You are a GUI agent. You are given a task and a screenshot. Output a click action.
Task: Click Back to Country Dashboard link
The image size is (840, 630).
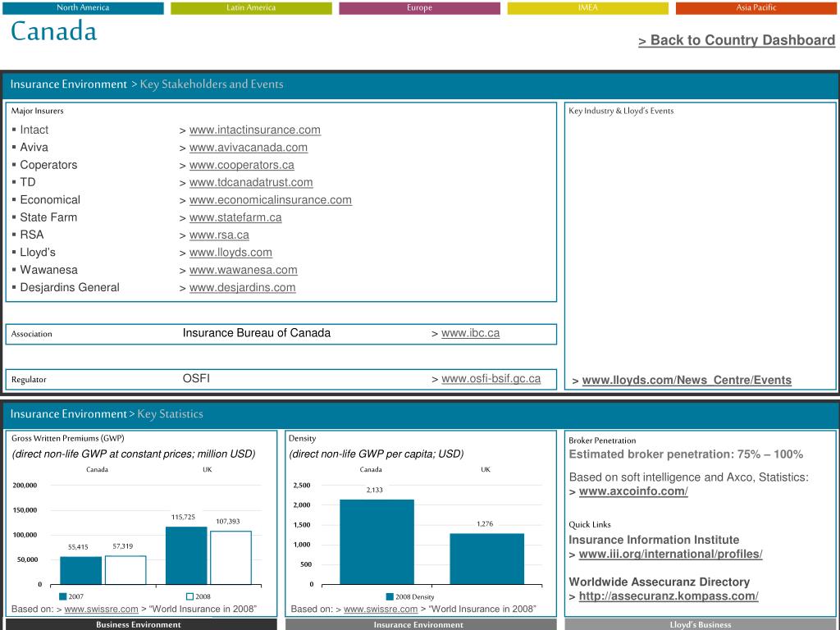(737, 40)
